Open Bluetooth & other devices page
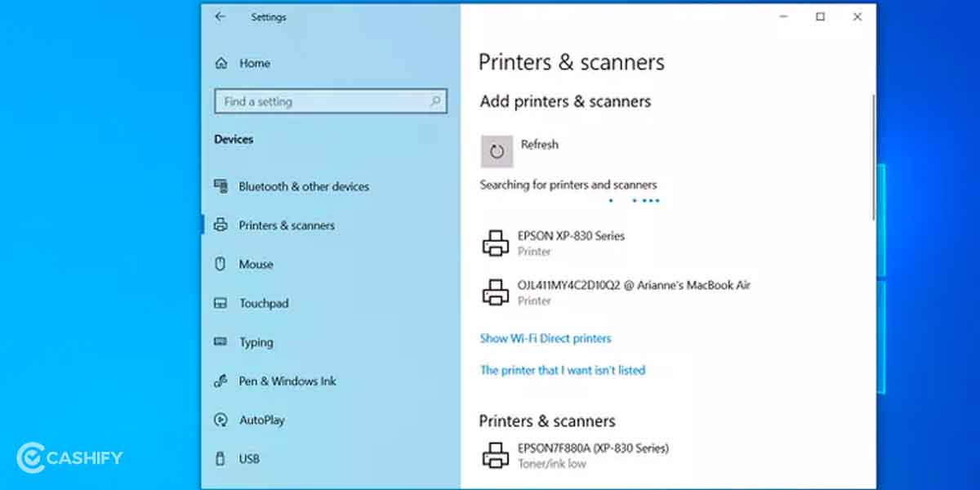The image size is (980, 490). (x=304, y=186)
